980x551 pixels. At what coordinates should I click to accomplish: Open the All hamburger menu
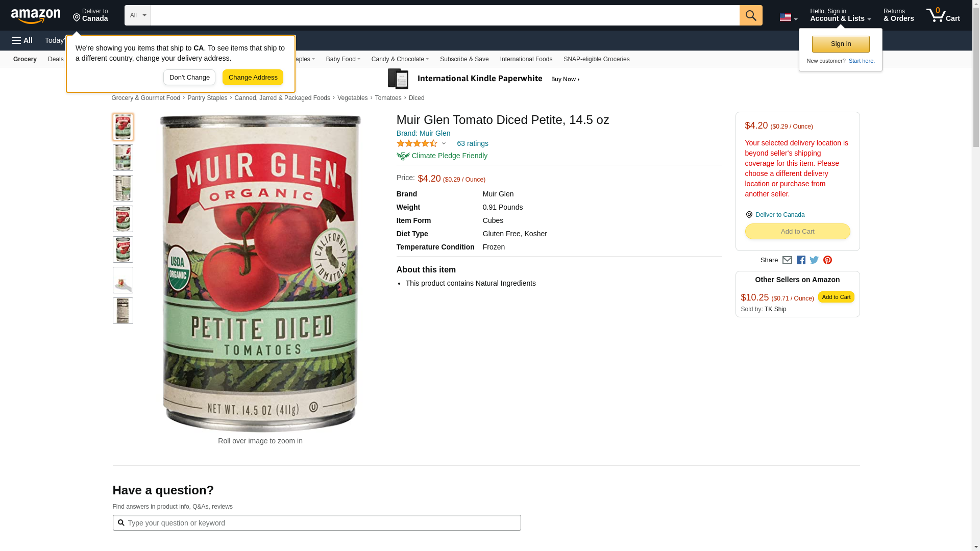22,40
